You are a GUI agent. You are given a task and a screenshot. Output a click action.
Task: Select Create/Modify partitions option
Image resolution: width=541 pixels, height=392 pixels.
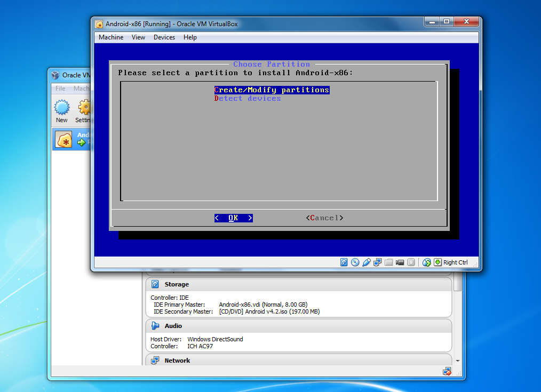272,90
